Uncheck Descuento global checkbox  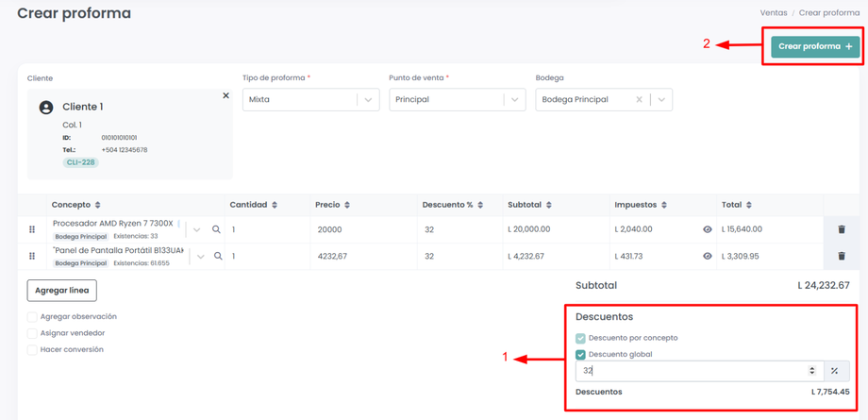point(580,355)
